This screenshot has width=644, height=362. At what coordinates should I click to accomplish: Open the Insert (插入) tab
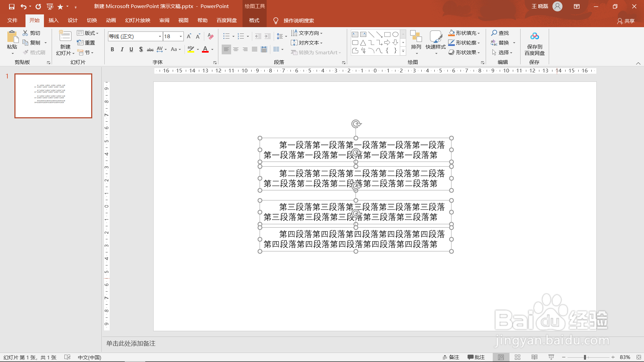pos(53,20)
